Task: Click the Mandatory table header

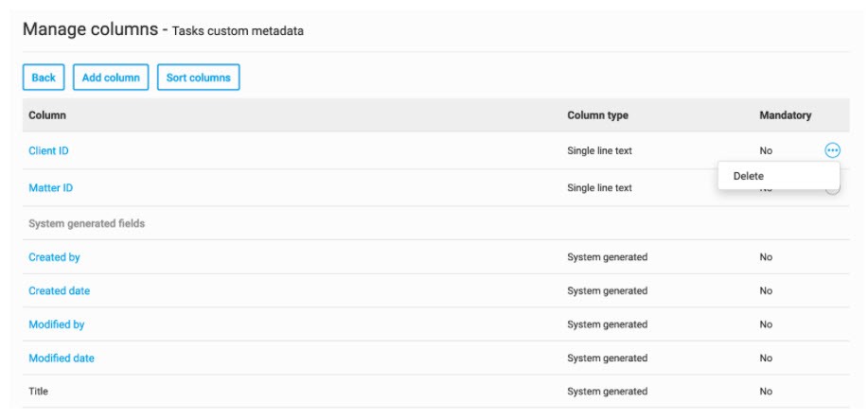Action: (785, 115)
